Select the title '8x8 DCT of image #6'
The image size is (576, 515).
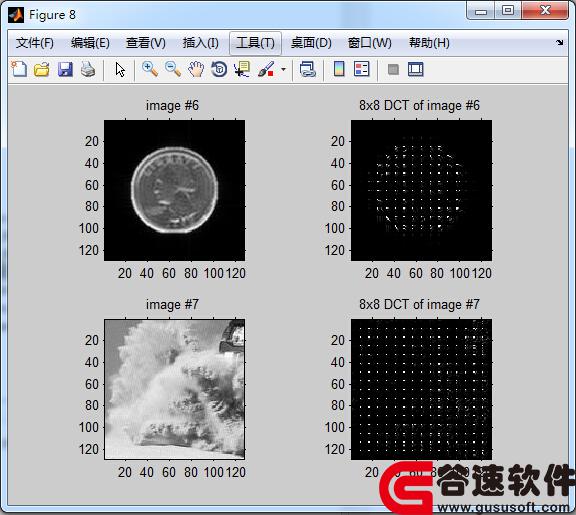coord(419,106)
